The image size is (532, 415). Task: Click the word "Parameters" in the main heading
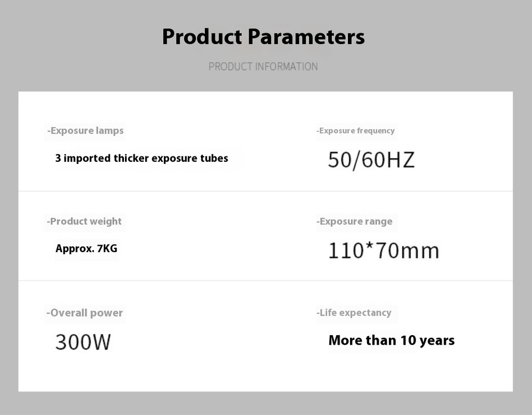(x=306, y=37)
